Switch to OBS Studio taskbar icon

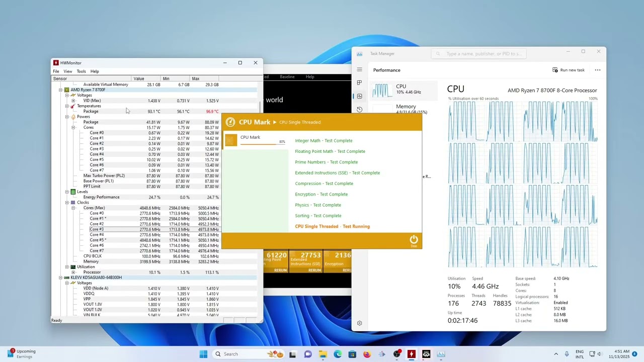397,354
